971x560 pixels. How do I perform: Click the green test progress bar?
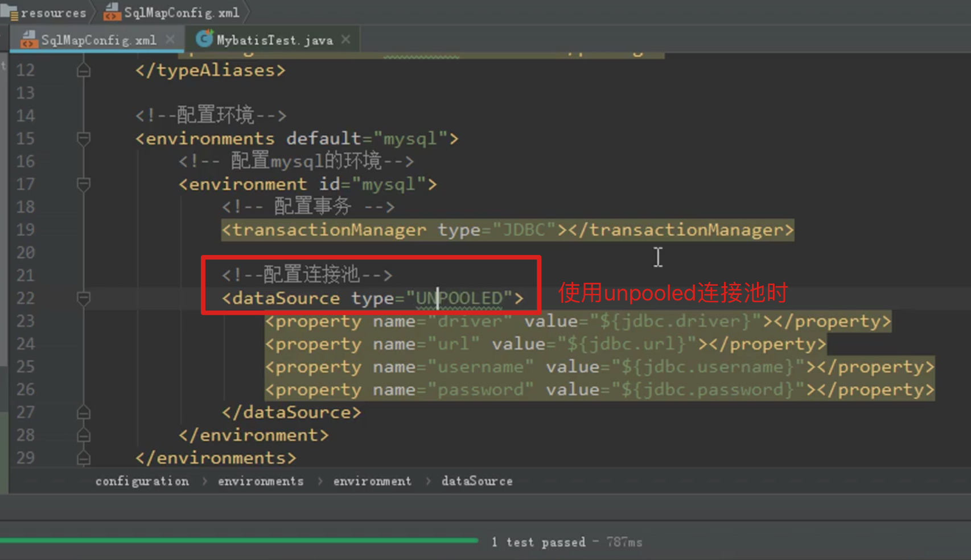[x=239, y=541]
